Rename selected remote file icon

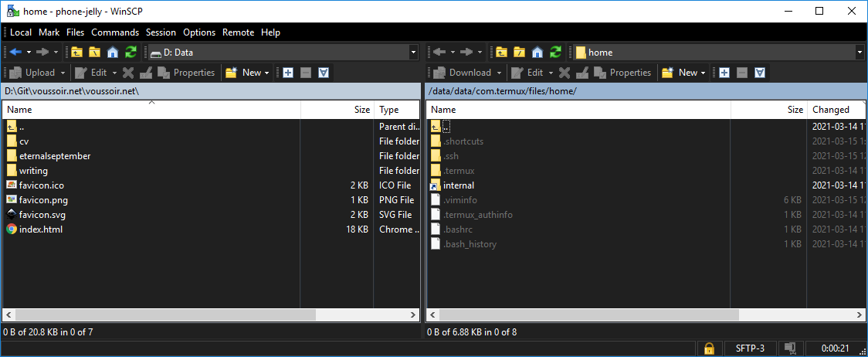pos(582,73)
